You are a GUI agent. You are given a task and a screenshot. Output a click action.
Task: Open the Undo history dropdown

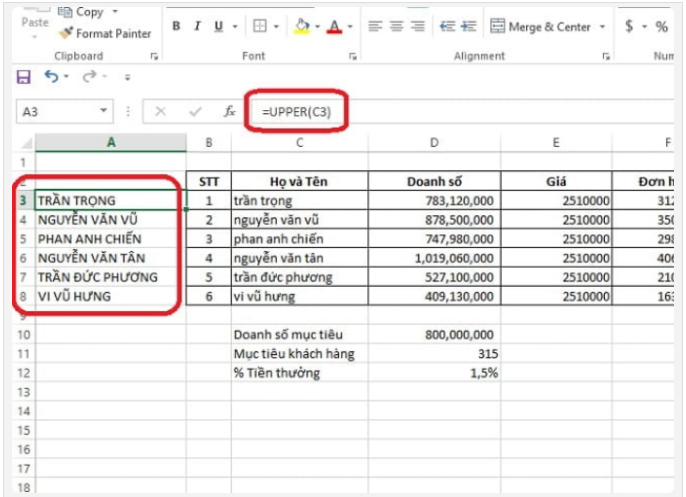[66, 77]
